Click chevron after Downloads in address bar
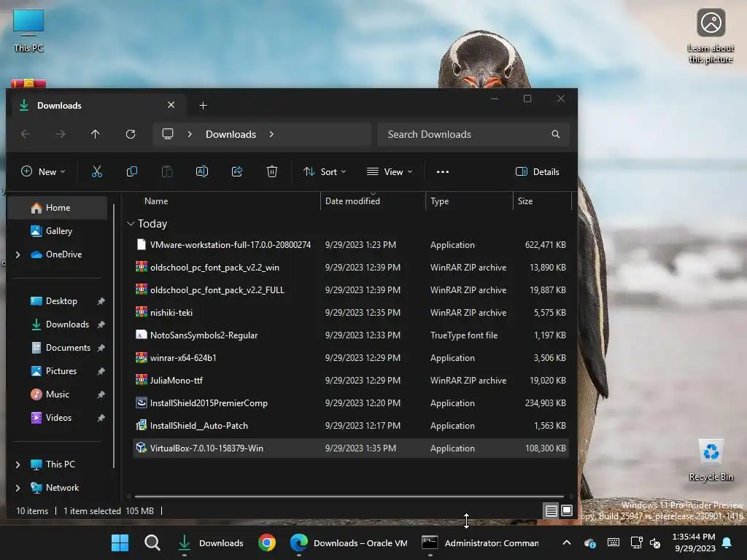The height and width of the screenshot is (560, 747). [271, 134]
